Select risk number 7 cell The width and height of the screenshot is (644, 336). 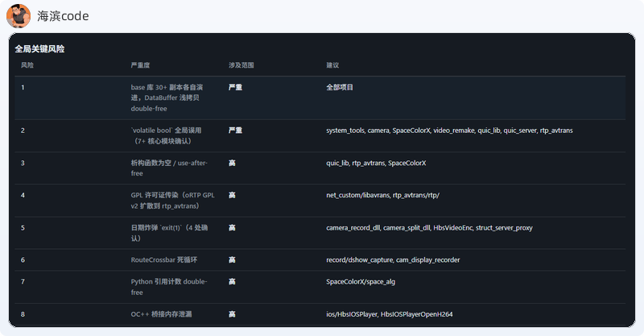(23, 281)
